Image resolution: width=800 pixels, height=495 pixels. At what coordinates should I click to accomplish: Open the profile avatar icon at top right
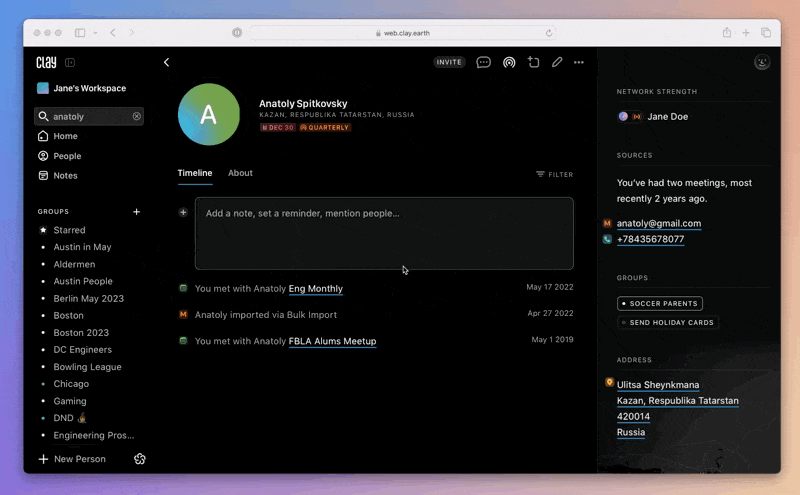[762, 62]
